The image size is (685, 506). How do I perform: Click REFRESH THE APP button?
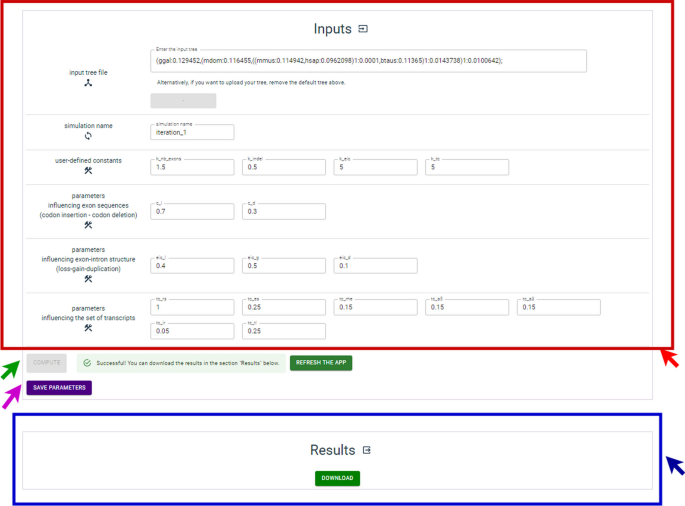(x=321, y=363)
